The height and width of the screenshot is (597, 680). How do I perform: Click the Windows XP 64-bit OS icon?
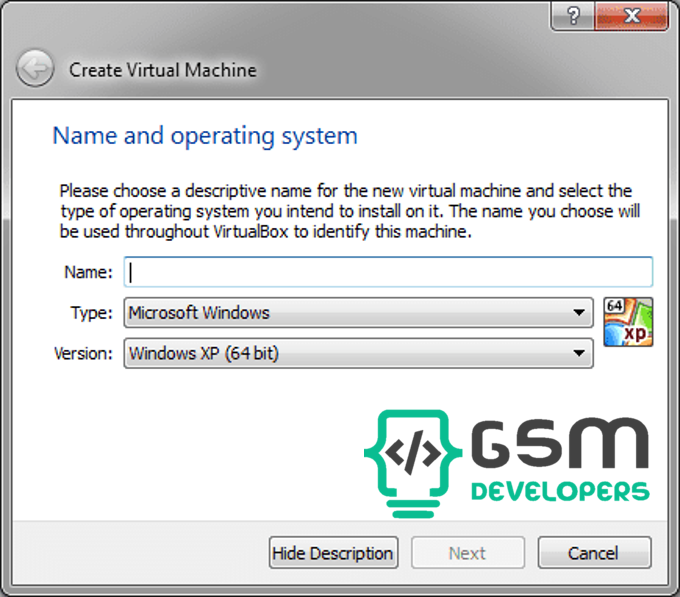(628, 322)
